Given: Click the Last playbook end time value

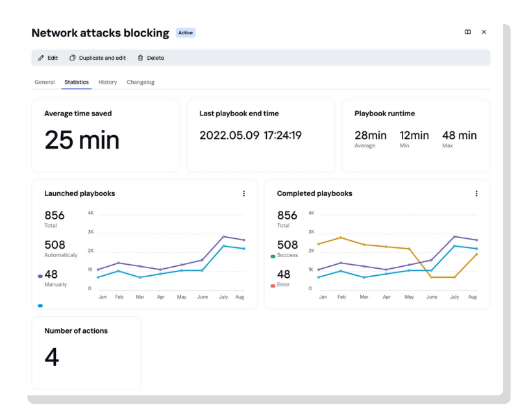Looking at the screenshot, I should pyautogui.click(x=250, y=136).
